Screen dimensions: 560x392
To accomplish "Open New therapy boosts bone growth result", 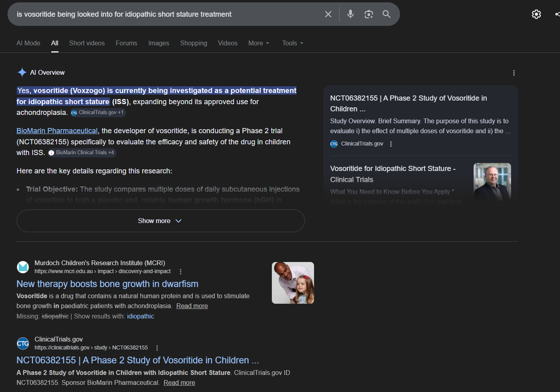I will pyautogui.click(x=107, y=284).
